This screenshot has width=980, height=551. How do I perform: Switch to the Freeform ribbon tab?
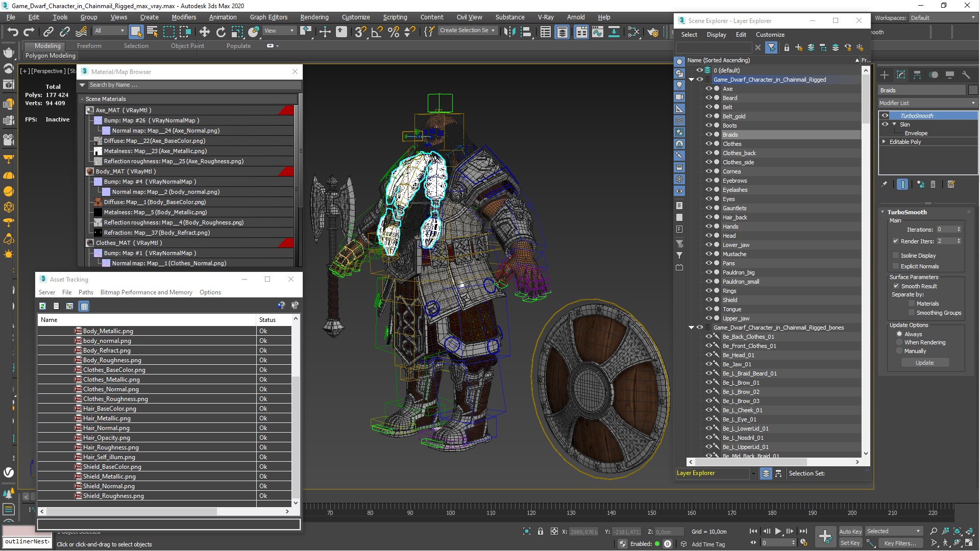pos(89,46)
